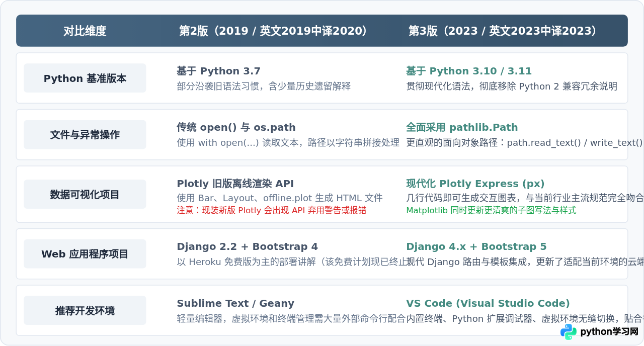Click the Web 应用程序项目 row label
The width and height of the screenshot is (644, 346).
[85, 254]
